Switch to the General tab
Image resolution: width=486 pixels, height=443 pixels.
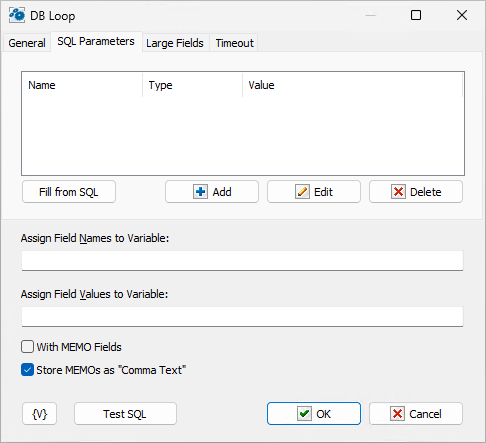coord(27,43)
